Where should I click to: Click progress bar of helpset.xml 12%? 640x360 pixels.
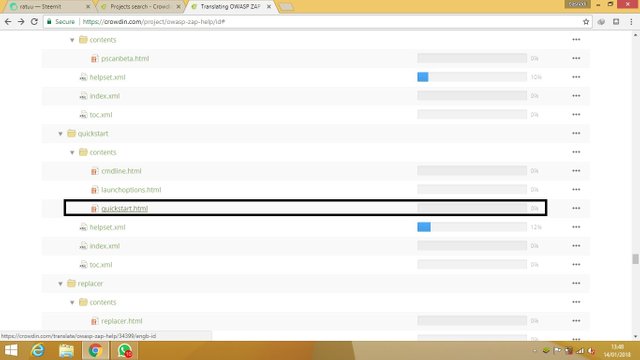tap(472, 227)
